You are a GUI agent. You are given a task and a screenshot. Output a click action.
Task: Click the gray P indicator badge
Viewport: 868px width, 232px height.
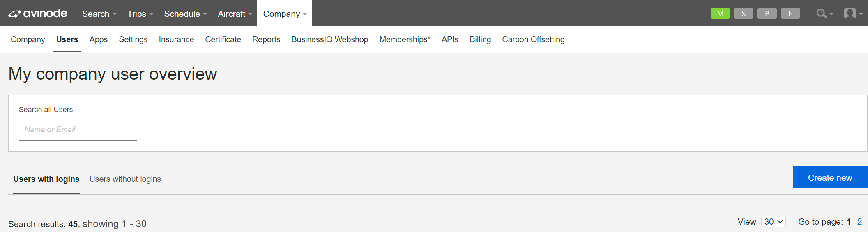pyautogui.click(x=767, y=14)
